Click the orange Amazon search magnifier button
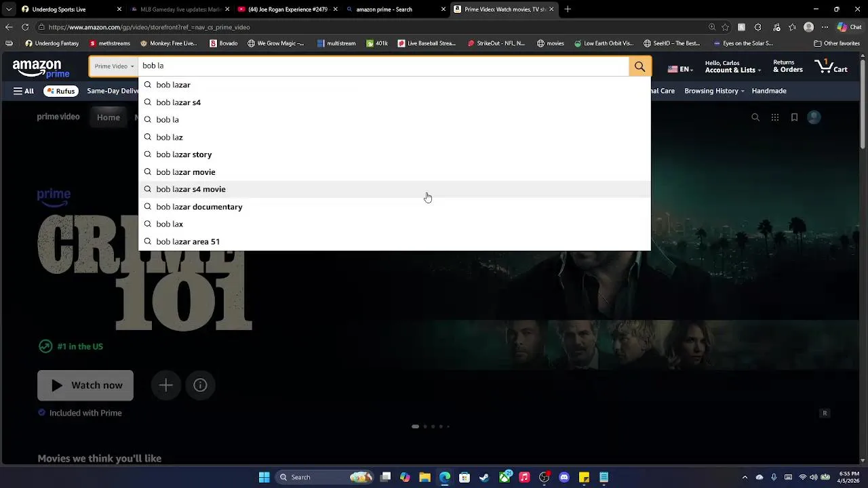The width and height of the screenshot is (868, 488). 639,66
